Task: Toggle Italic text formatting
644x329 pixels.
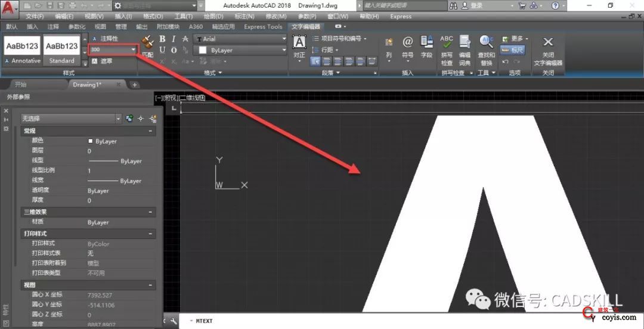Action: tap(174, 39)
